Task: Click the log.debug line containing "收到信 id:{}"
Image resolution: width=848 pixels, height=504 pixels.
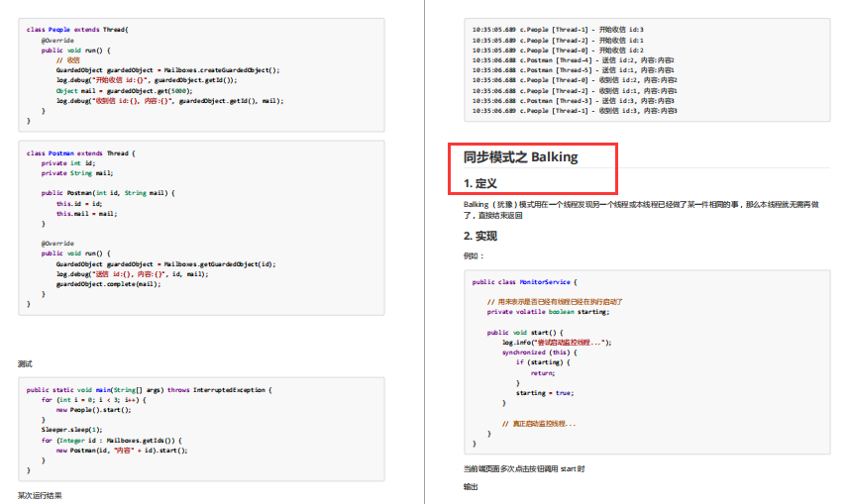Action: tap(169, 101)
